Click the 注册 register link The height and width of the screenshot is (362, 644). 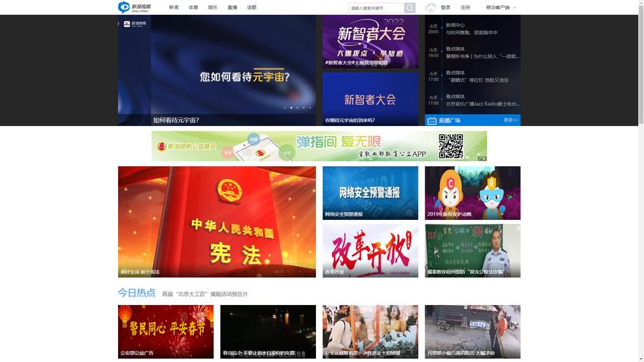tap(465, 7)
